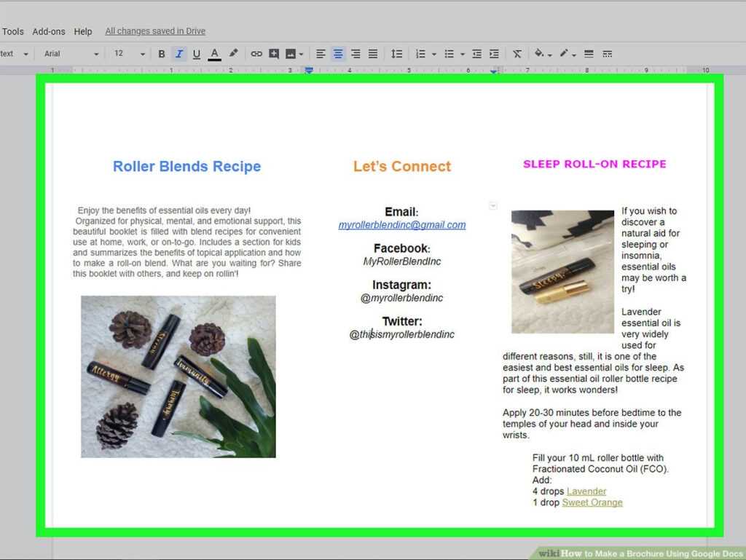
Task: Open the text color picker
Action: pyautogui.click(x=214, y=54)
